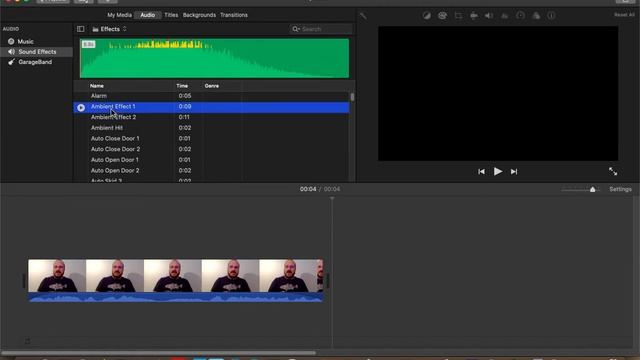640x360 pixels.
Task: Open clip filter and audio effects tool
Action: [536, 16]
